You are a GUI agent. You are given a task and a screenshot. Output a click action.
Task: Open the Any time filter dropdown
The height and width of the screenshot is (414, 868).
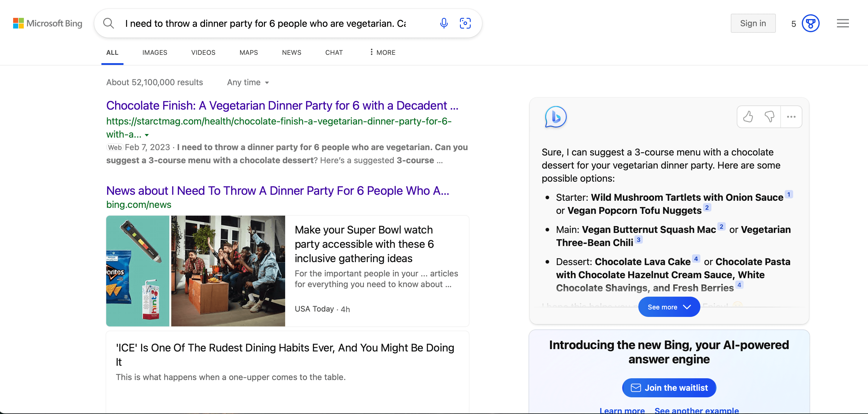248,82
